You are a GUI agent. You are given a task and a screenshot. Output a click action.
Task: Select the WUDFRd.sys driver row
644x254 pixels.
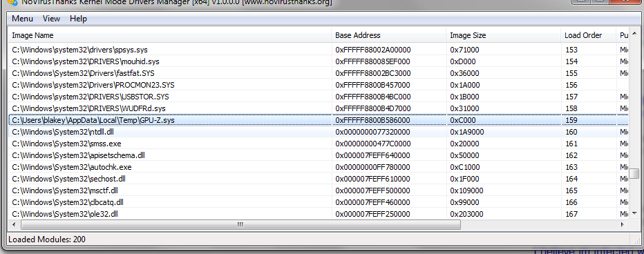point(319,108)
